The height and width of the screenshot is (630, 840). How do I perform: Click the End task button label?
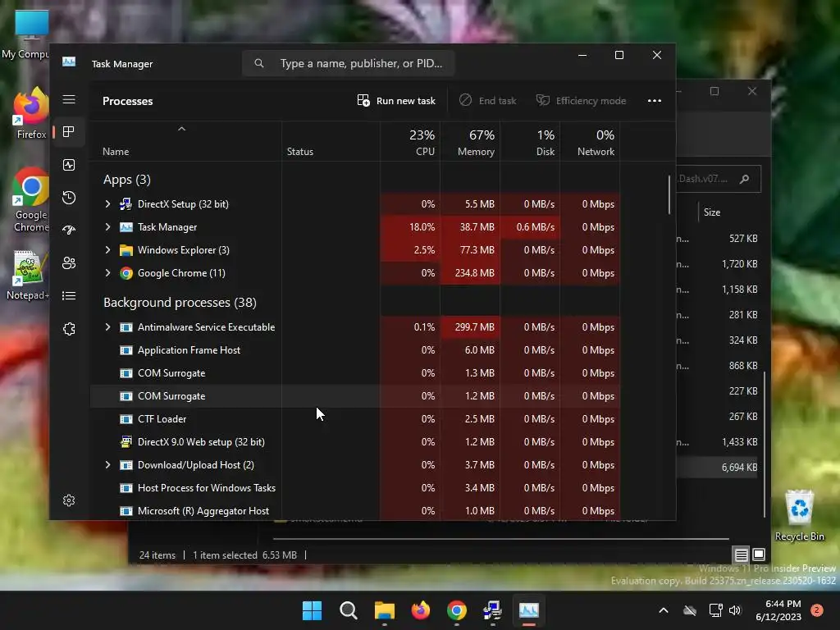point(498,101)
